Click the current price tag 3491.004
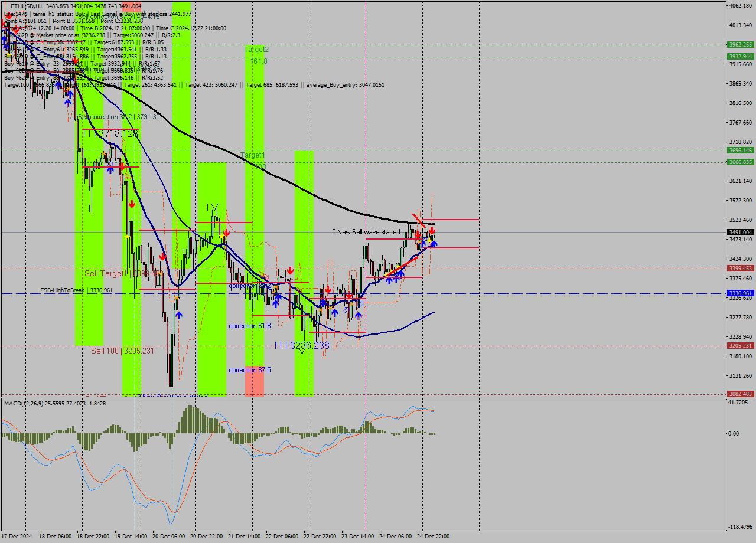Screen dimensions: 756x543 pyautogui.click(x=741, y=232)
